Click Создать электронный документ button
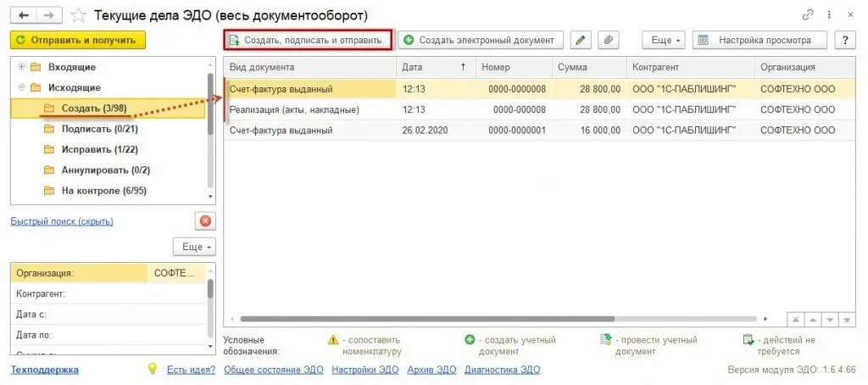This screenshot has width=868, height=385. point(481,40)
